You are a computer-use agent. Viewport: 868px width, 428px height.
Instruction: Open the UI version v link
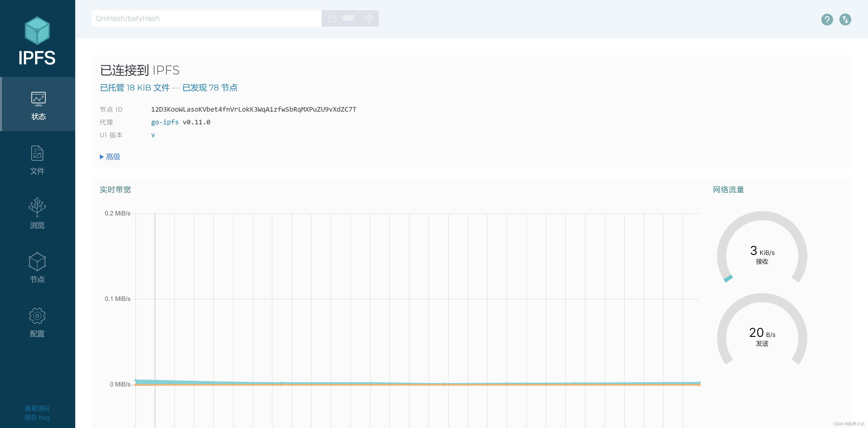153,135
